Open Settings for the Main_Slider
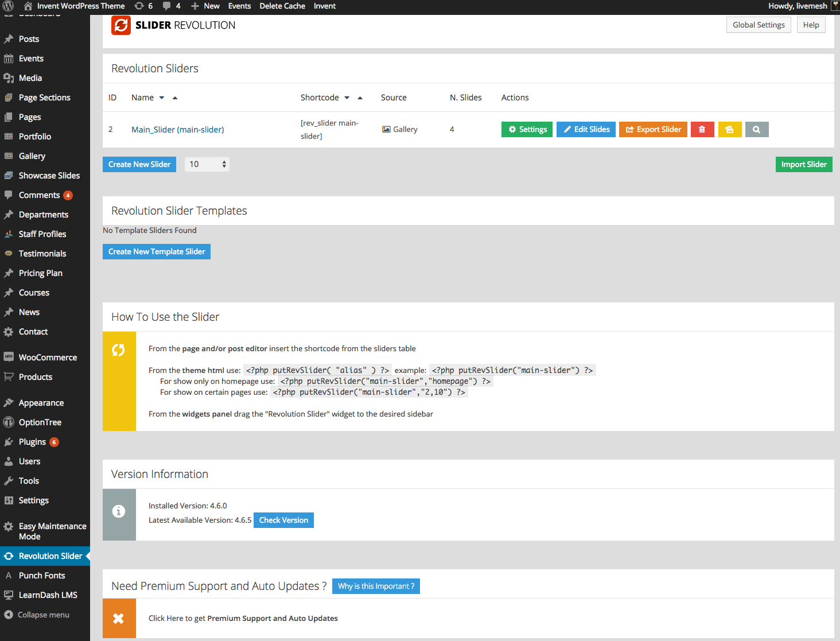 point(526,129)
